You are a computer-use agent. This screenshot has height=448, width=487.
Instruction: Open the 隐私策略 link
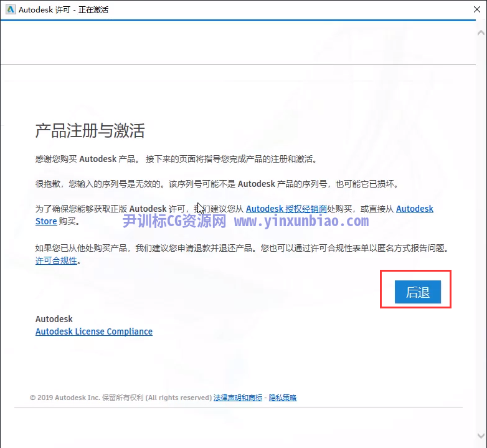(283, 398)
